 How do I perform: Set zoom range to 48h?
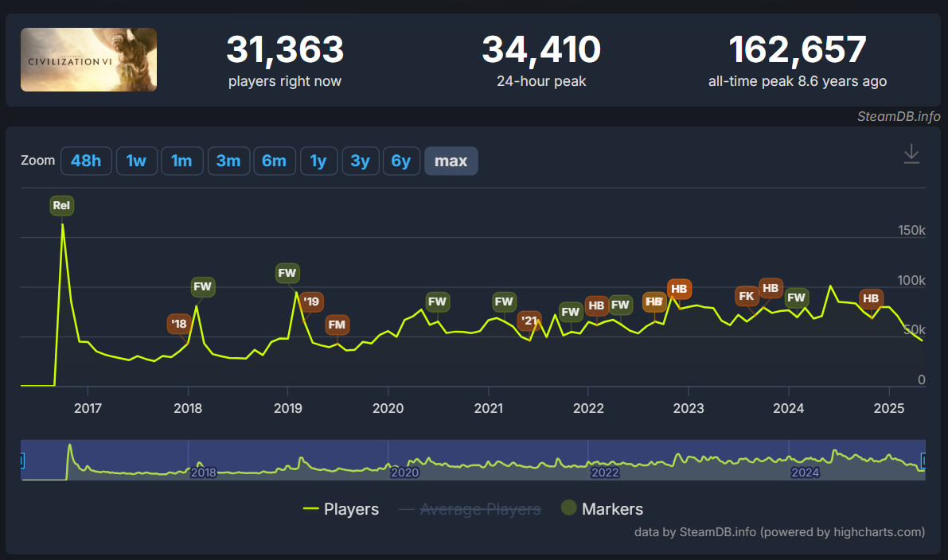[86, 161]
